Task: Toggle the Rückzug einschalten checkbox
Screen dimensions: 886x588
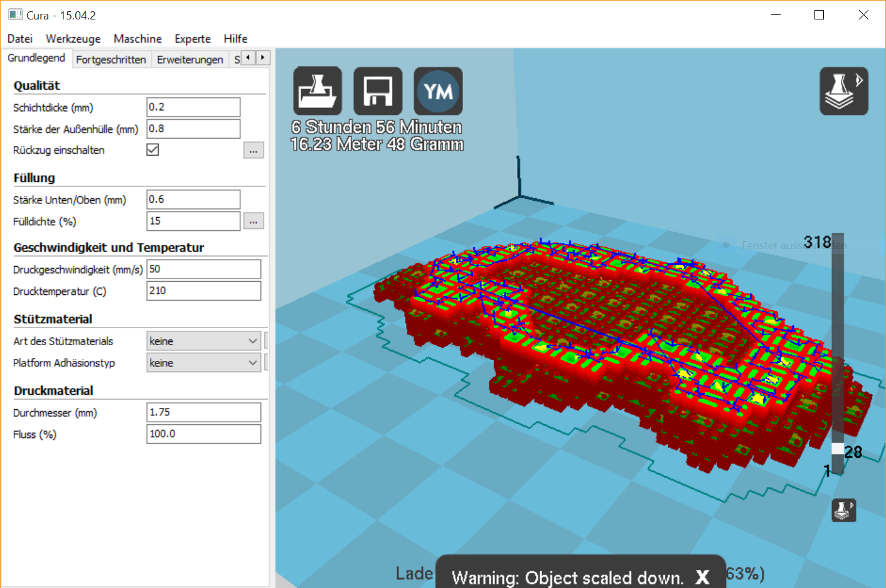Action: coord(152,149)
